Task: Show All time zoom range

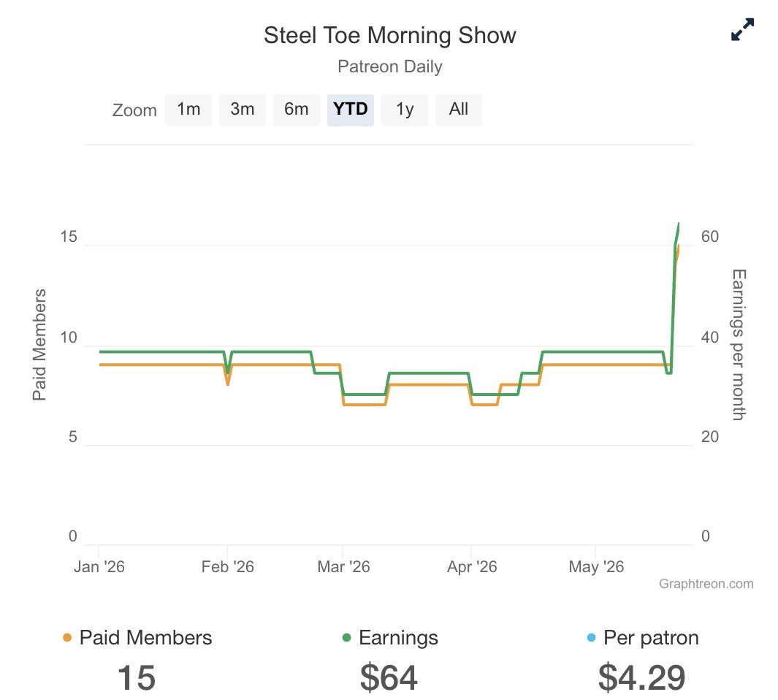Action: point(459,110)
